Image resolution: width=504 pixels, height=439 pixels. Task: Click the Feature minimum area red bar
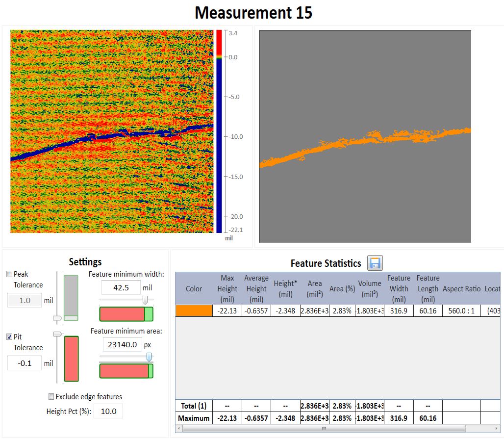124,371
